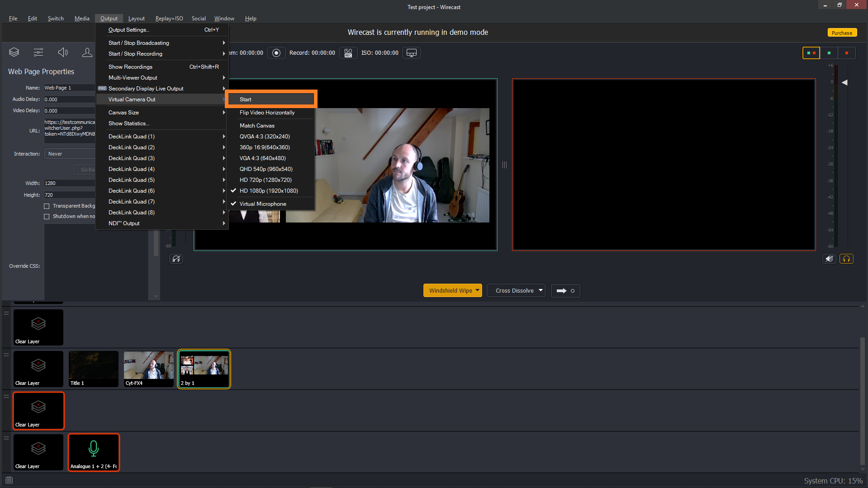Click Output Settings menu entry
868x488 pixels.
162,30
